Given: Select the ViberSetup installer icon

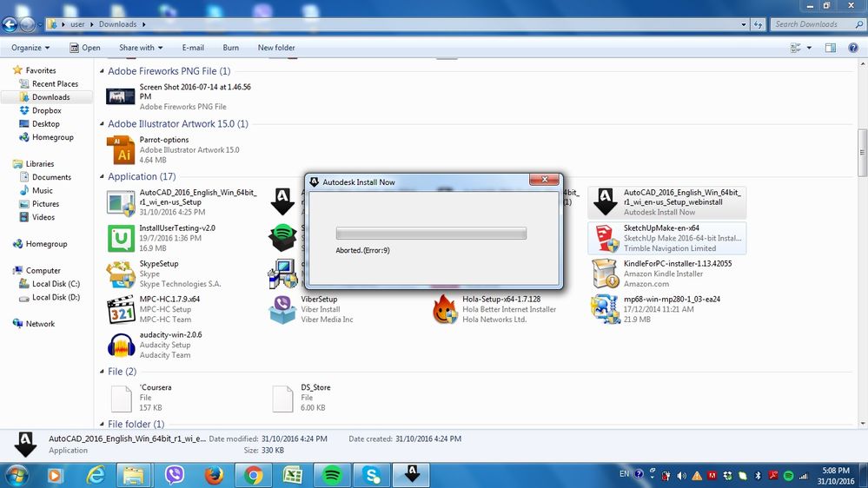Looking at the screenshot, I should [282, 309].
